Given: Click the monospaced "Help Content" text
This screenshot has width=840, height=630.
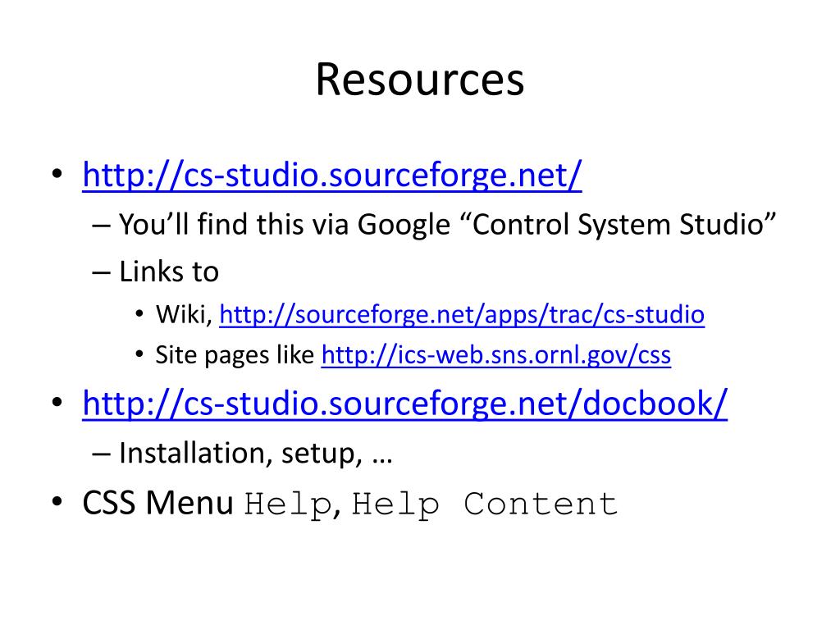Looking at the screenshot, I should pyautogui.click(x=484, y=504).
